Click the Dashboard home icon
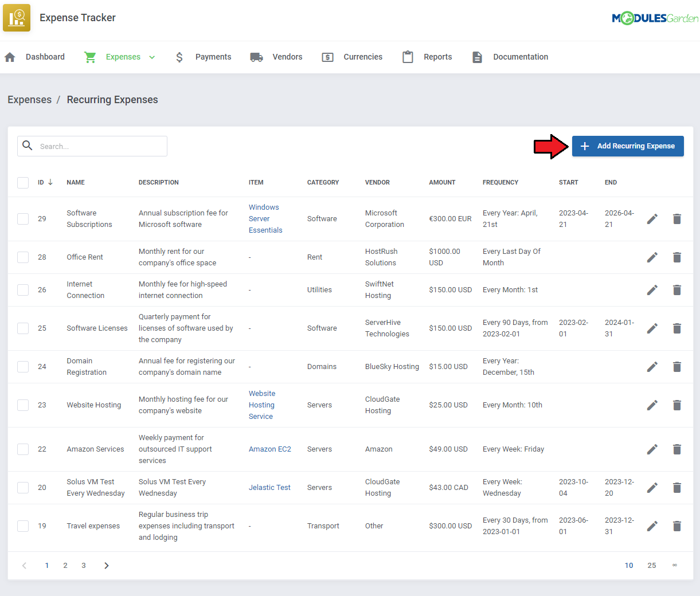Viewport: 700px width, 596px height. point(10,57)
